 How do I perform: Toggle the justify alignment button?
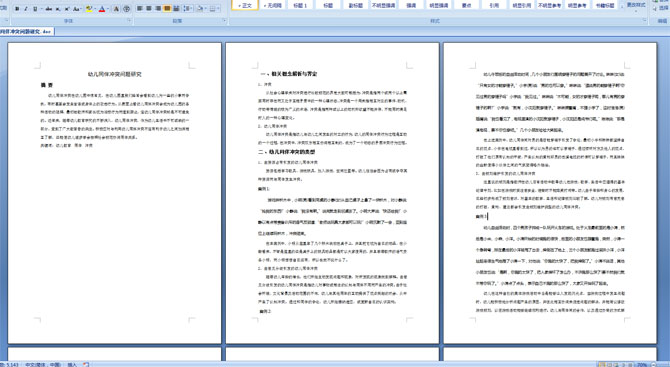(167, 9)
